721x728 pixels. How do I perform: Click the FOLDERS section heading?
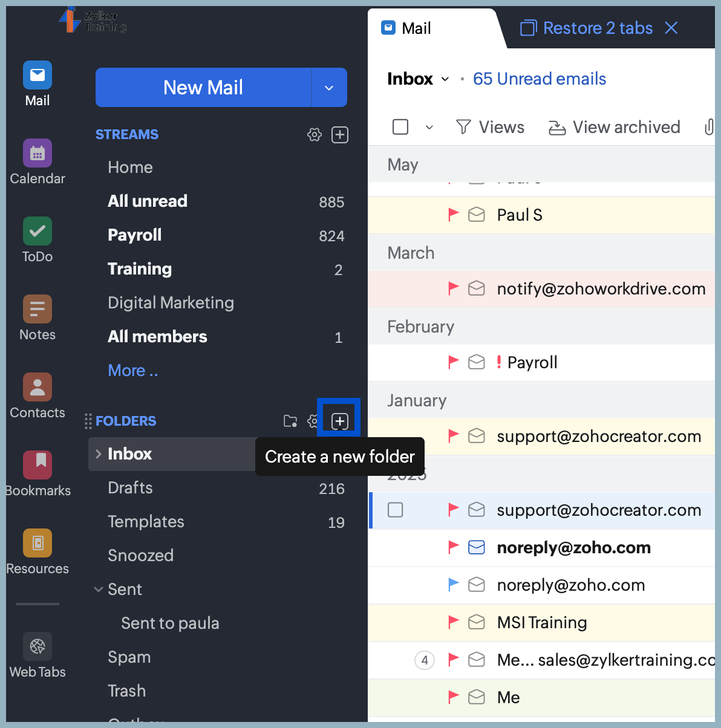[x=126, y=421]
